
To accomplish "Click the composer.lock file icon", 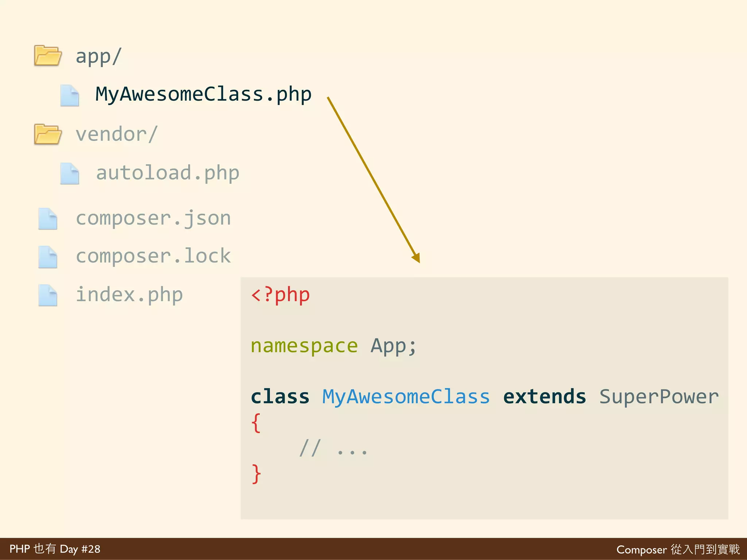I will coord(48,257).
